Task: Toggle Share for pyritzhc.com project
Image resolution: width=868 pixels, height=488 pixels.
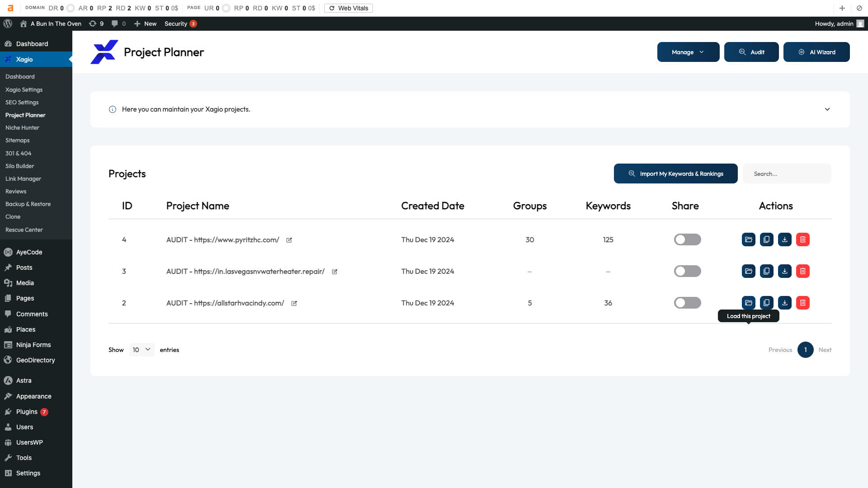Action: (687, 239)
